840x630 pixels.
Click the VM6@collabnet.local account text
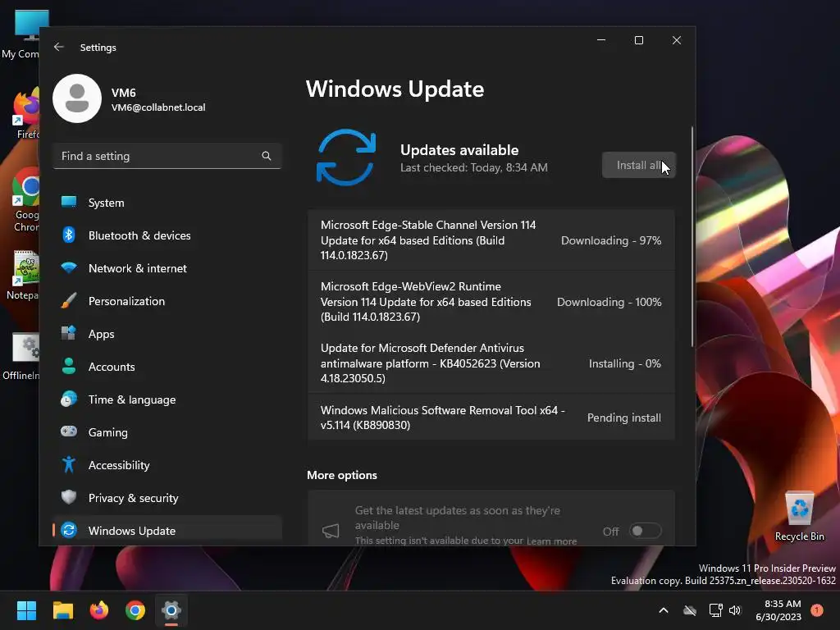(x=158, y=107)
